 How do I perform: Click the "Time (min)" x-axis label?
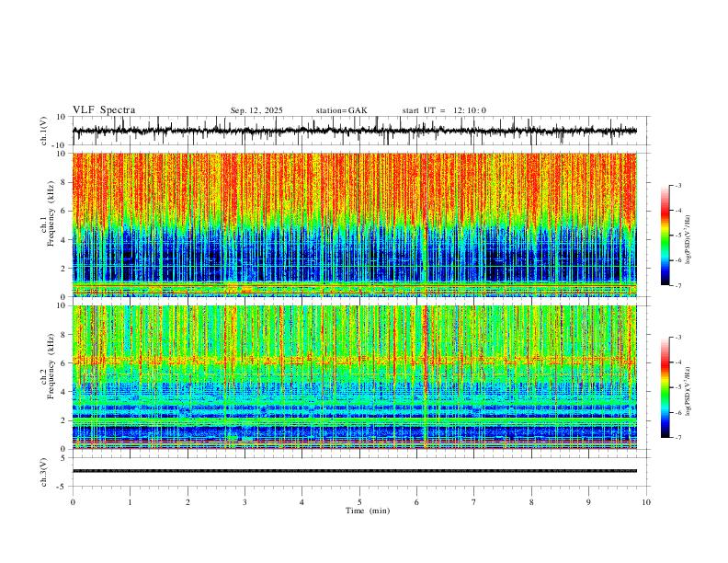click(x=368, y=511)
